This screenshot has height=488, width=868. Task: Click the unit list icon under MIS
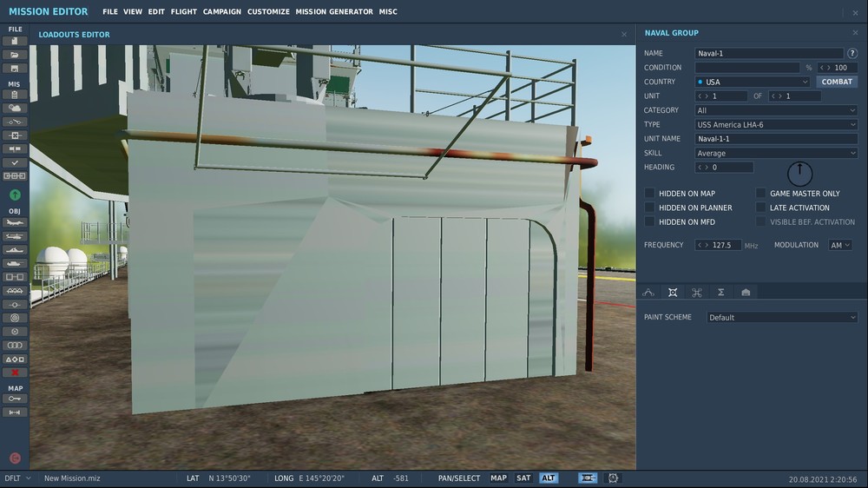(15, 175)
